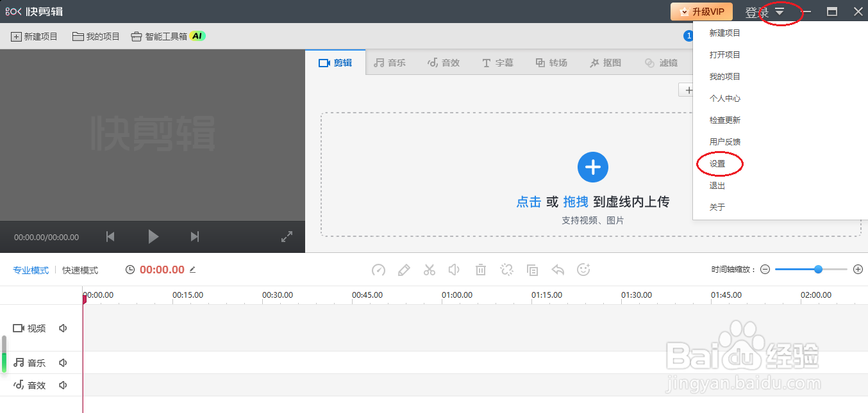Switch to the 音效 tab

tap(444, 63)
